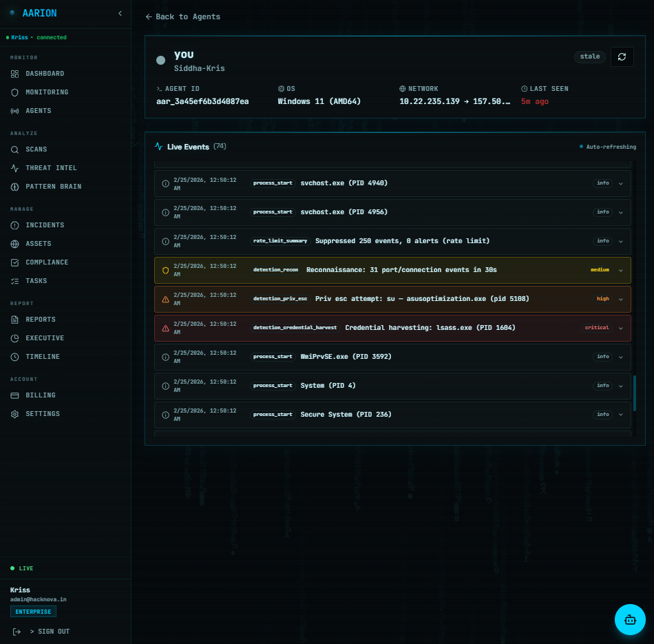The height and width of the screenshot is (644, 654).
Task: Click the live events scrollbar thumb
Action: (x=635, y=393)
